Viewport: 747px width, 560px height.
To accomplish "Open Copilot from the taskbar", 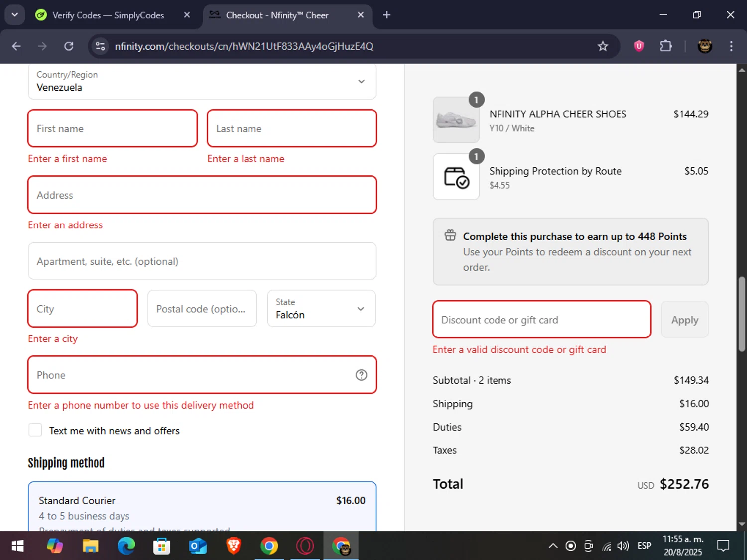I will pyautogui.click(x=54, y=546).
